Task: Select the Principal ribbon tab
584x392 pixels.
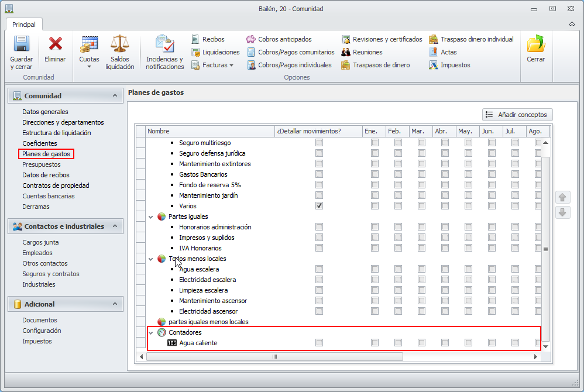Action: [x=24, y=25]
